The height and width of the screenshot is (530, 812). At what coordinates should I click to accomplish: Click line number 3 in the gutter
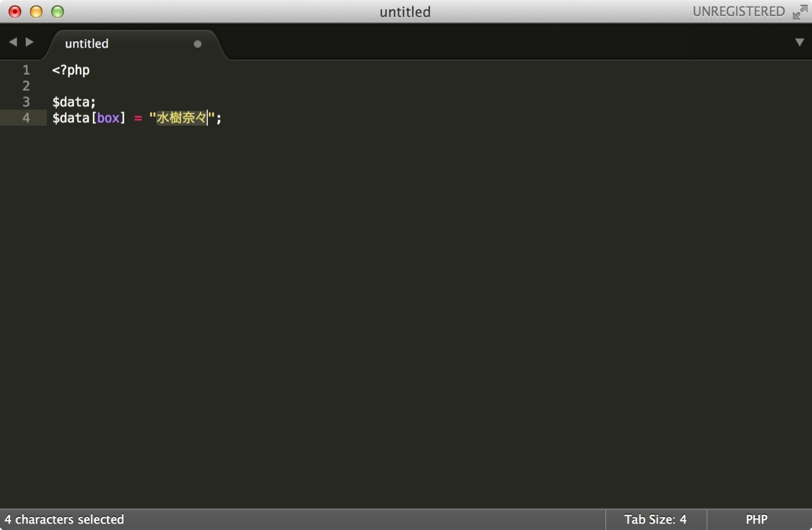pos(26,102)
